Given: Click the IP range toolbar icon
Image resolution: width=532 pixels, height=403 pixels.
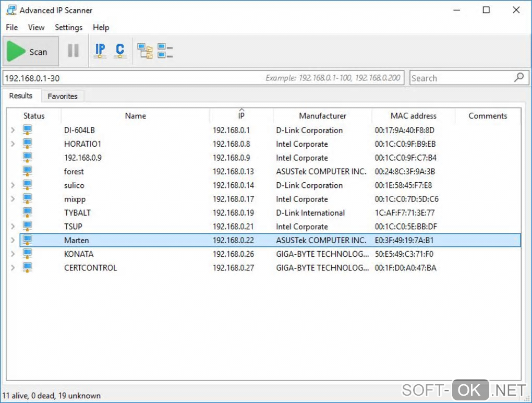Looking at the screenshot, I should [100, 51].
